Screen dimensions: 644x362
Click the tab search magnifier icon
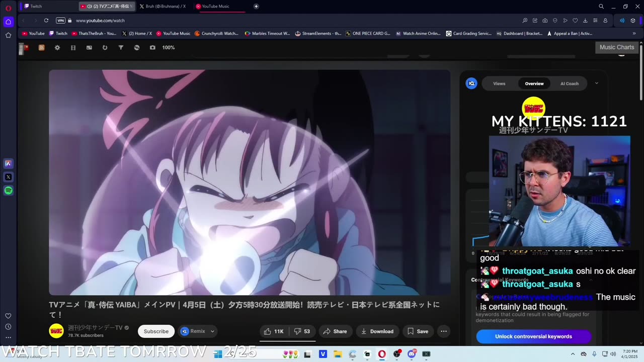pyautogui.click(x=601, y=7)
